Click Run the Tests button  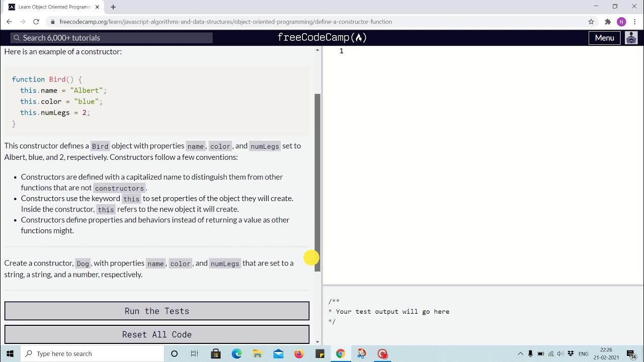point(157,311)
